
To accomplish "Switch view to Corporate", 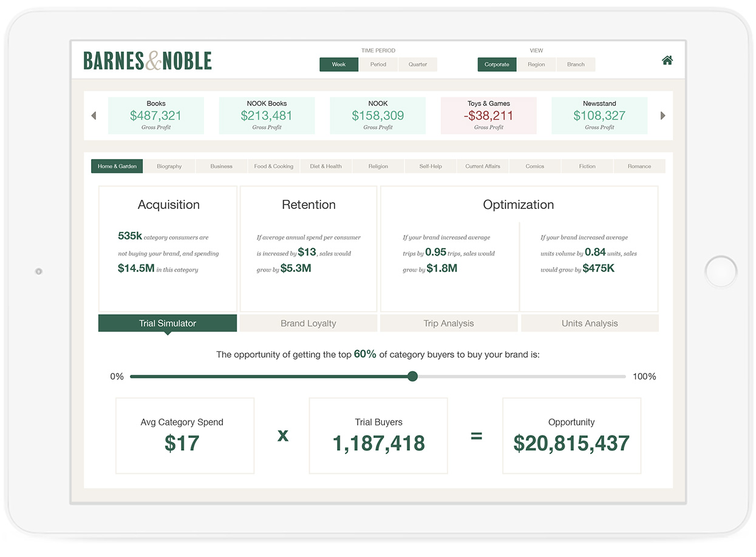I will pos(497,64).
